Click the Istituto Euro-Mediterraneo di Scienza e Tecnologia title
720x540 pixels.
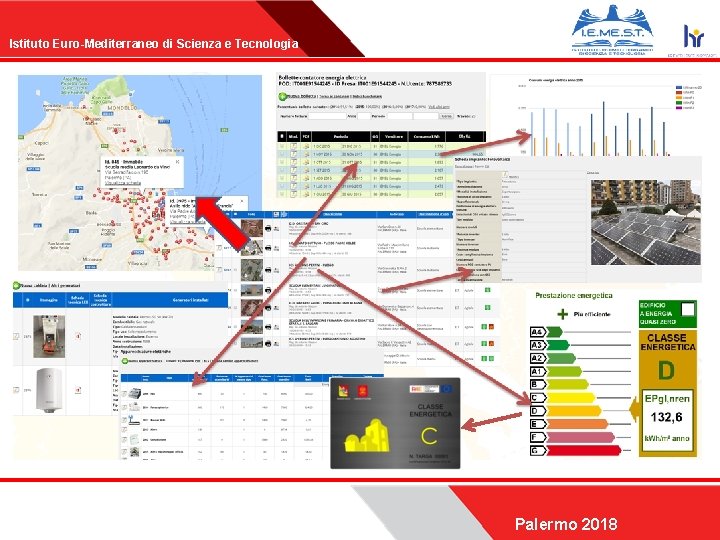(154, 44)
